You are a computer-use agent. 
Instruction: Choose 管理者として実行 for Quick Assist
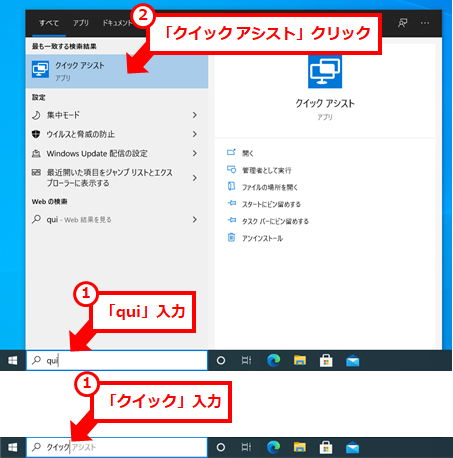click(266, 170)
